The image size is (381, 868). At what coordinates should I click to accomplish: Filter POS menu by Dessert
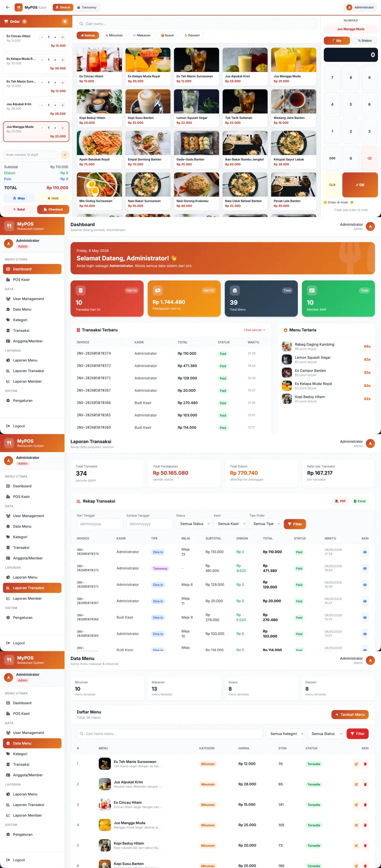pyautogui.click(x=192, y=35)
